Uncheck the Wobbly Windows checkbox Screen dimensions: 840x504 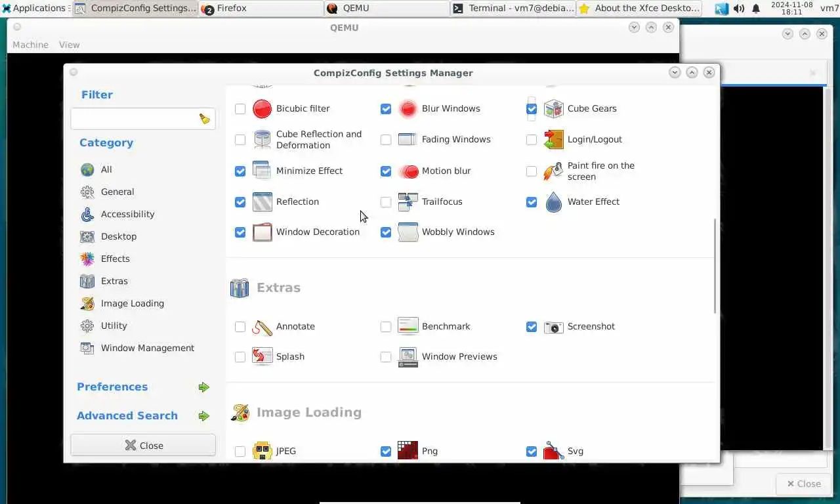point(386,232)
